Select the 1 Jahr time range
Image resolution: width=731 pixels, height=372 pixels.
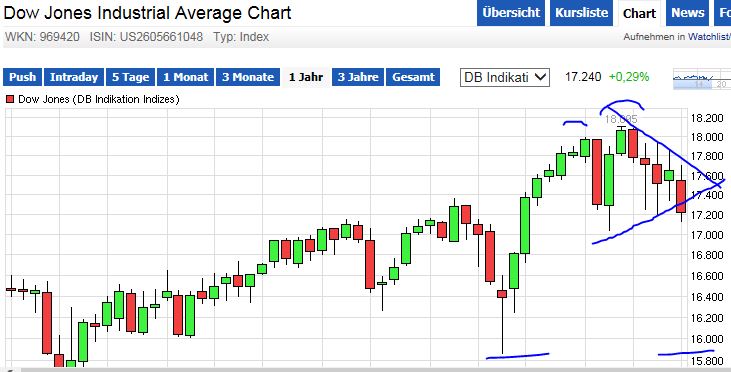(305, 77)
